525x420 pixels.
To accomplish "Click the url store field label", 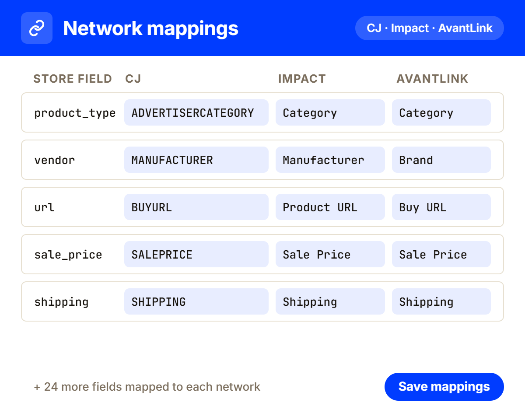I will tap(45, 207).
